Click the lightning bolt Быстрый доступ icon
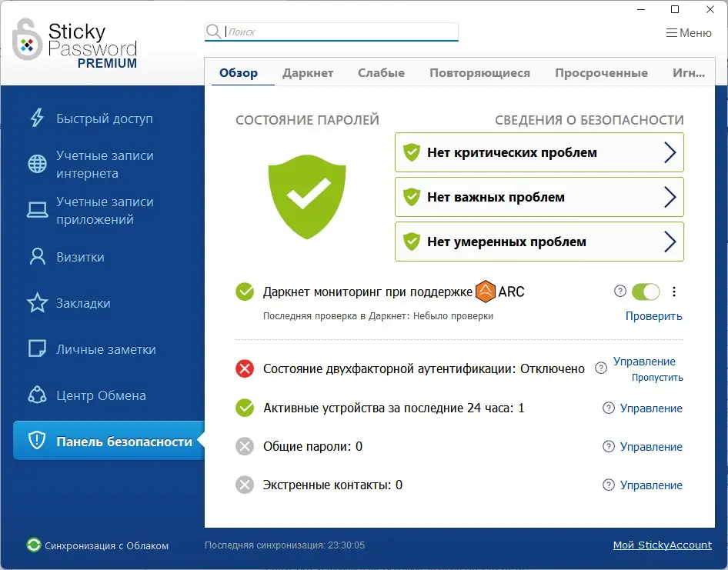Screen dimensions: 728x570 [37, 118]
